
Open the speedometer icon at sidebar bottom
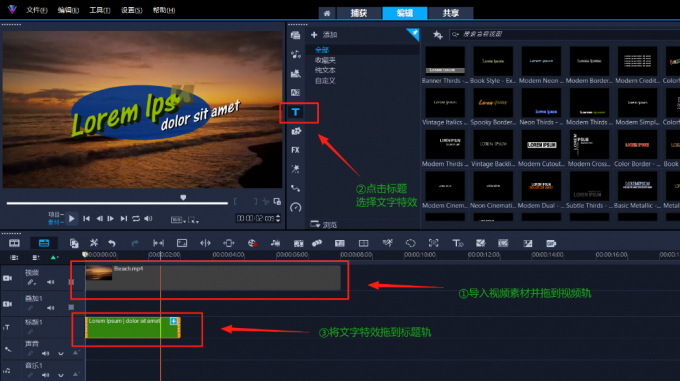[x=295, y=207]
